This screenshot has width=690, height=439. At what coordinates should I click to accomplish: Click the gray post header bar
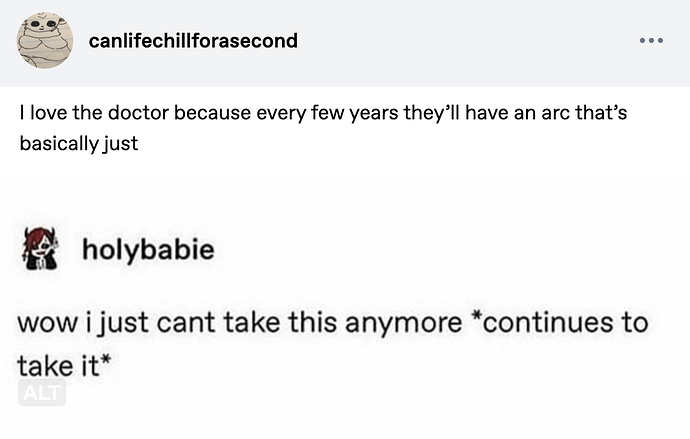(x=345, y=43)
